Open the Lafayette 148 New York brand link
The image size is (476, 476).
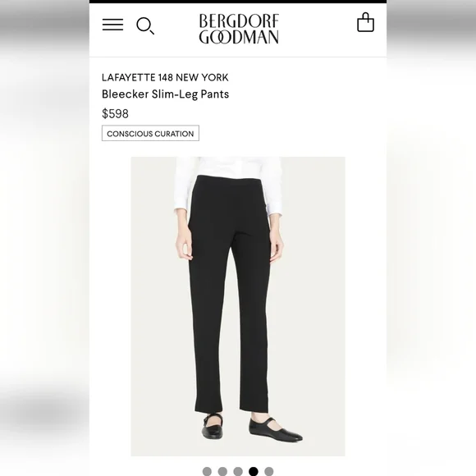(165, 78)
